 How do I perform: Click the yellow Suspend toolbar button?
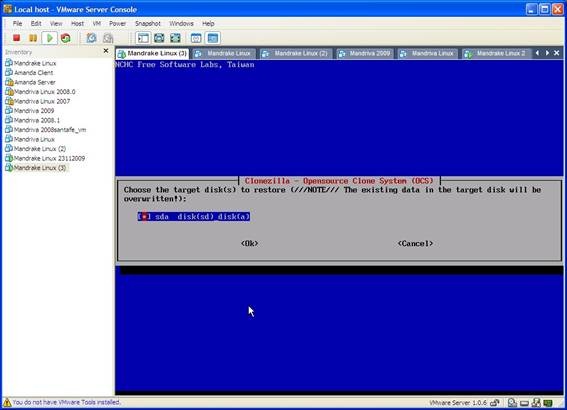pyautogui.click(x=33, y=38)
